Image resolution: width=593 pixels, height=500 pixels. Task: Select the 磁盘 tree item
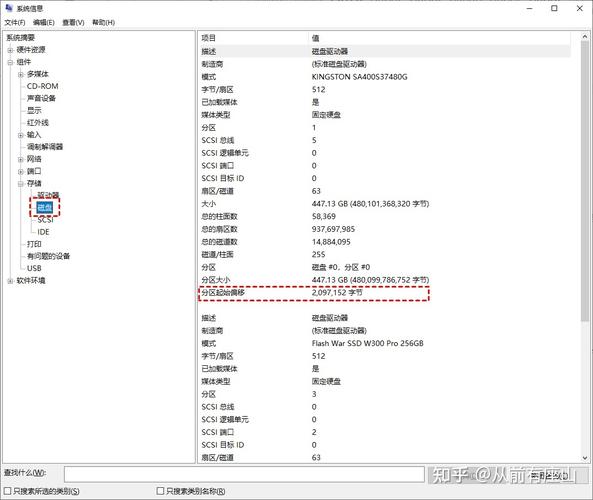click(x=45, y=207)
